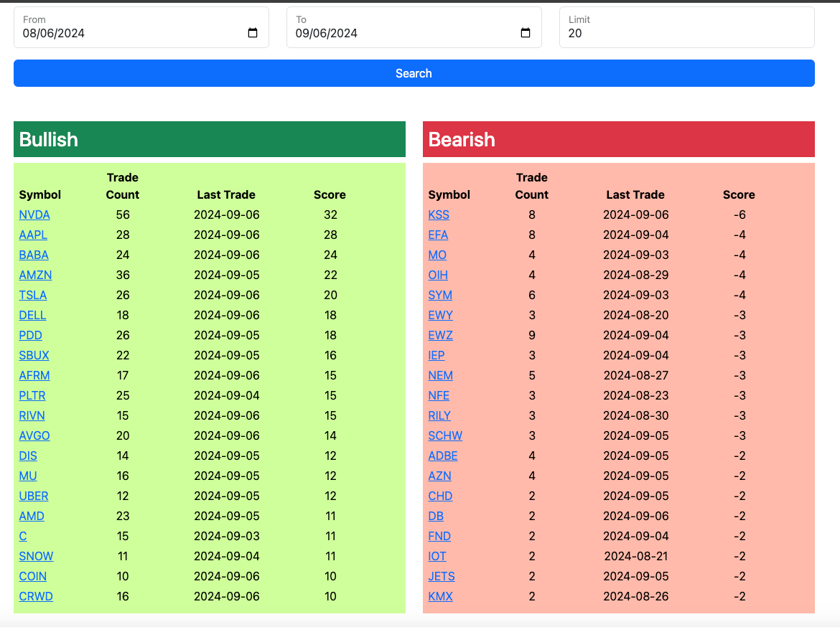Viewport: 840px width, 627px height.
Task: Open the RILY bearish symbol link
Action: [x=439, y=415]
